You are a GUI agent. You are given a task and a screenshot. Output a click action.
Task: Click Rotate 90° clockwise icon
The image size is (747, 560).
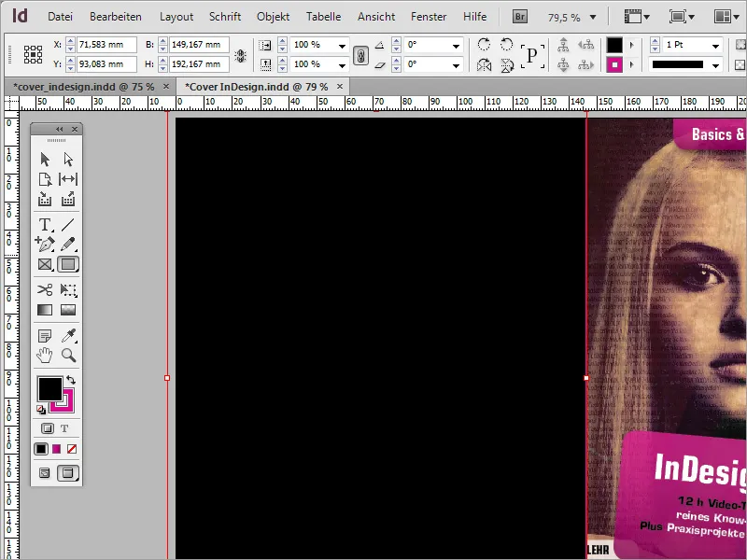484,45
